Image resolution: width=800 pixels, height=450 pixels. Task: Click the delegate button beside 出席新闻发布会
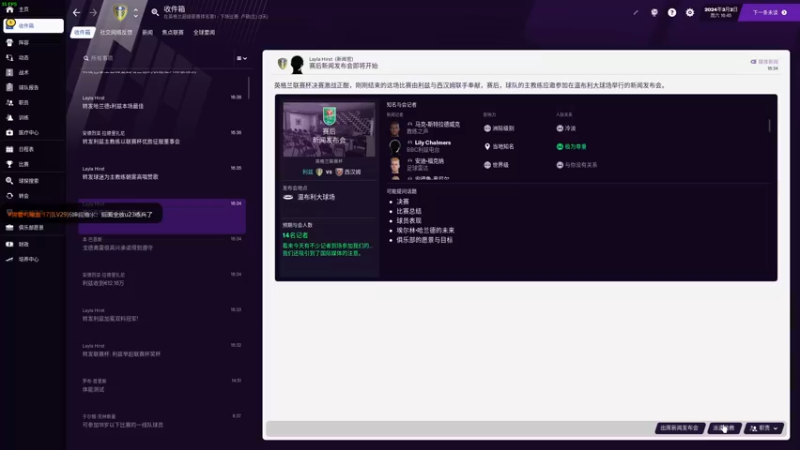point(724,428)
